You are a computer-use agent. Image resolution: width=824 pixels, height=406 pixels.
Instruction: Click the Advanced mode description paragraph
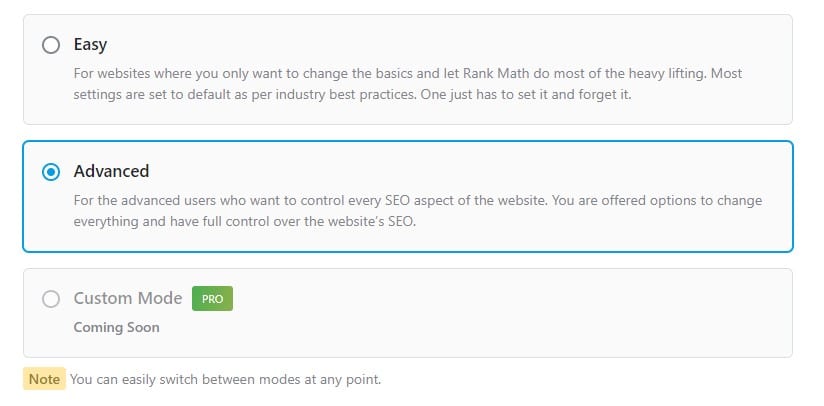[x=400, y=210]
